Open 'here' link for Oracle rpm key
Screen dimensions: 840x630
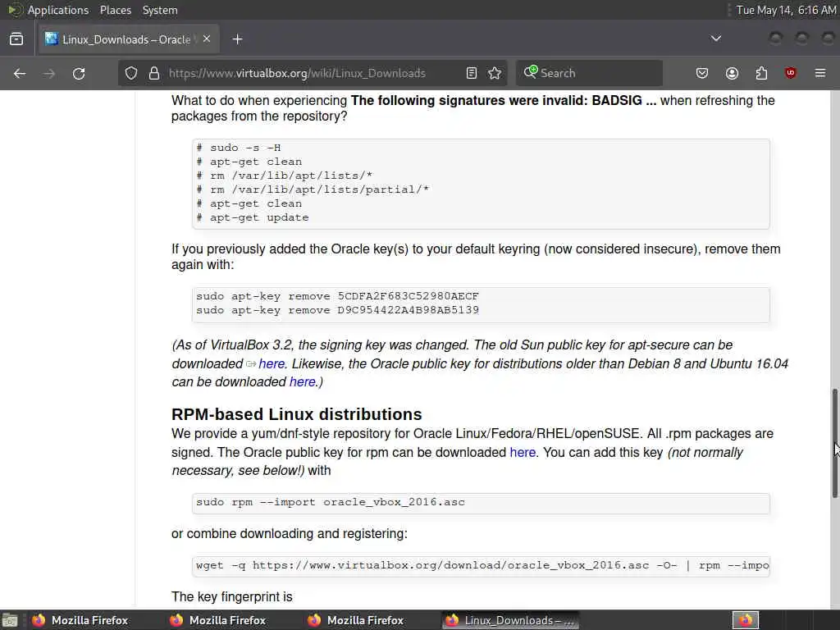[x=523, y=453]
